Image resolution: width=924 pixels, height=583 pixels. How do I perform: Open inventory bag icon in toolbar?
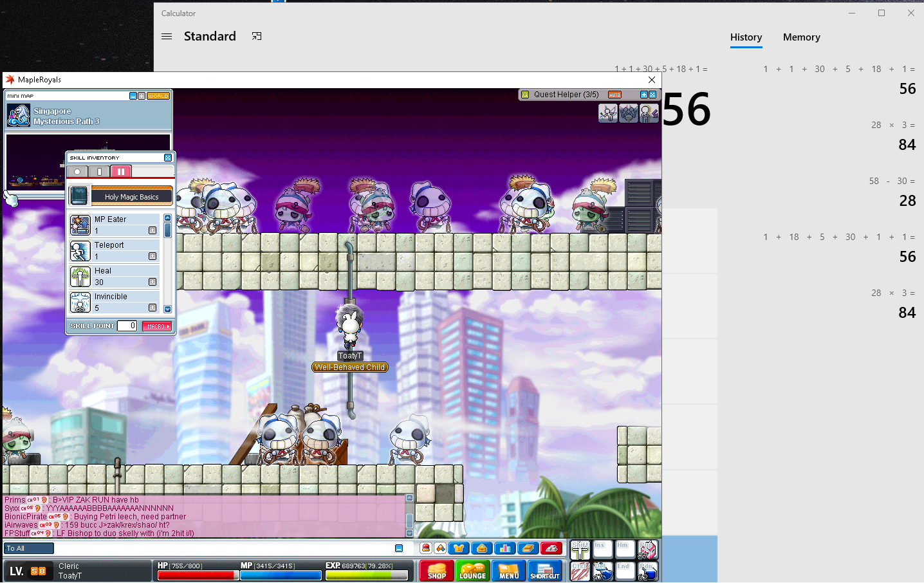482,548
